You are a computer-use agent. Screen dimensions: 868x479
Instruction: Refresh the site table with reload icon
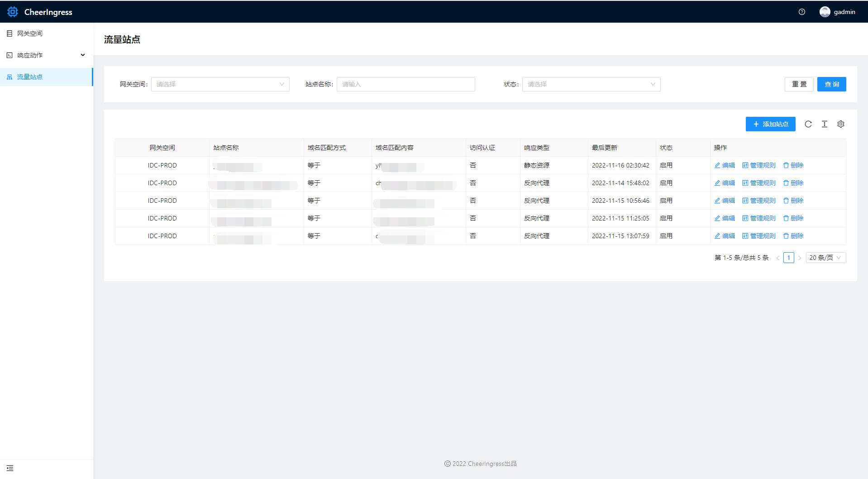(x=808, y=124)
